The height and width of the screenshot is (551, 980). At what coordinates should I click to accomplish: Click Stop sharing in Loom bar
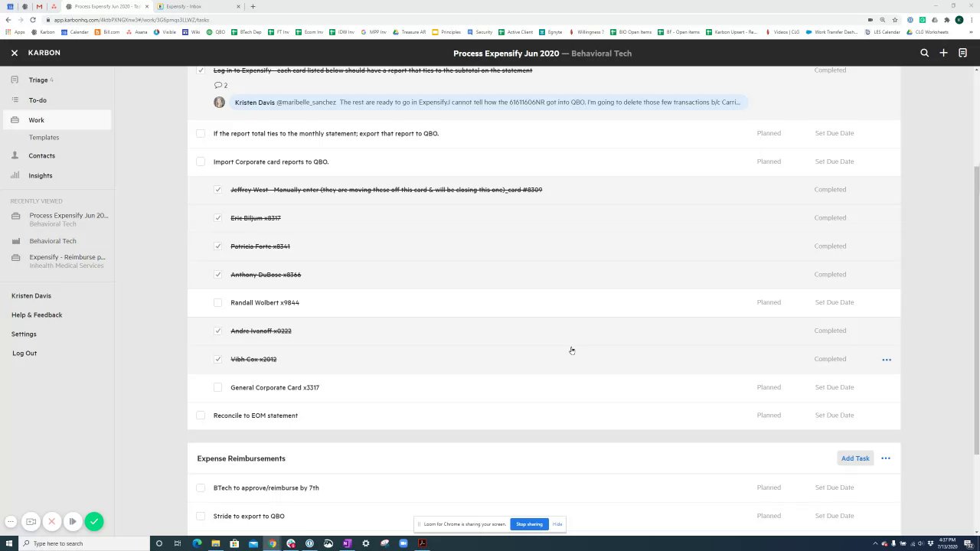529,524
